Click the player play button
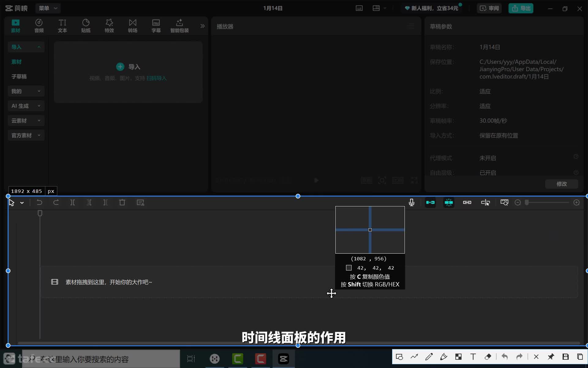Screen dimensions: 588x368 click(316, 180)
